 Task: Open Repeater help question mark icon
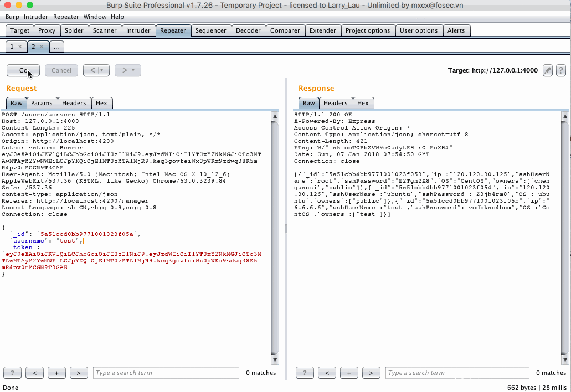click(561, 70)
